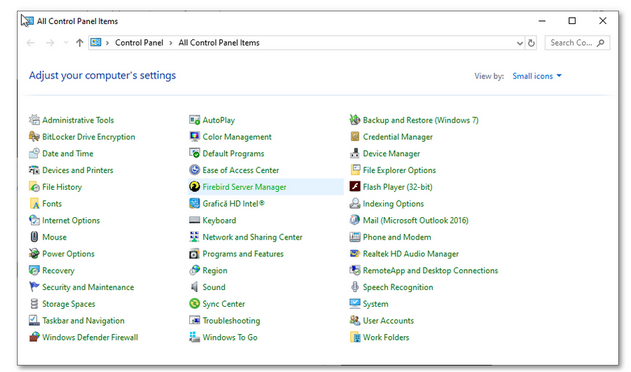Click the Security and Maintenance flag icon
Screen dimensions: 631x372
tap(35, 287)
